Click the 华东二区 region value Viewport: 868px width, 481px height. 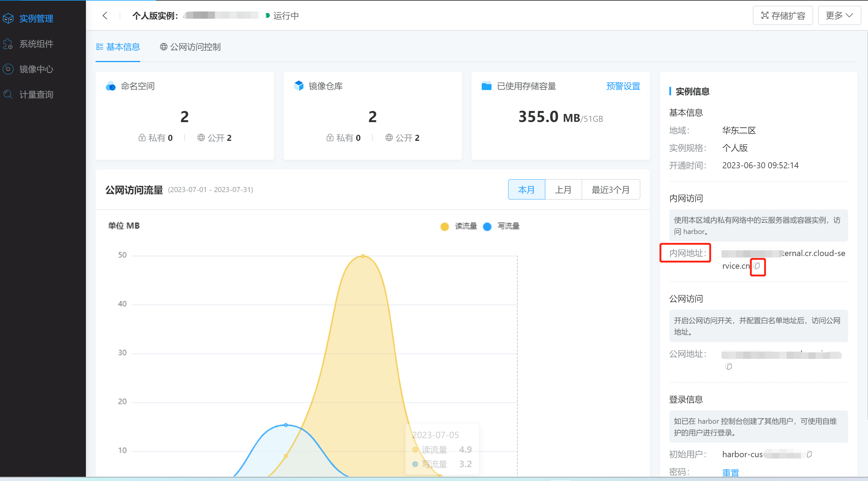coord(739,131)
